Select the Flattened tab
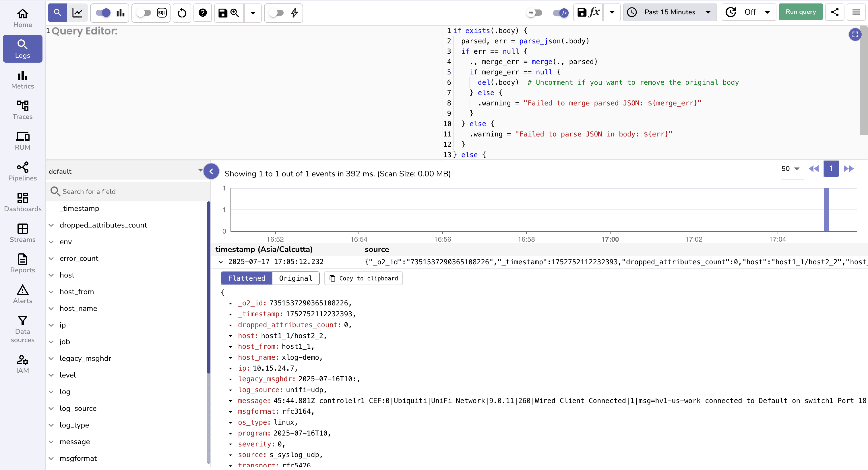This screenshot has width=868, height=470. pos(246,278)
